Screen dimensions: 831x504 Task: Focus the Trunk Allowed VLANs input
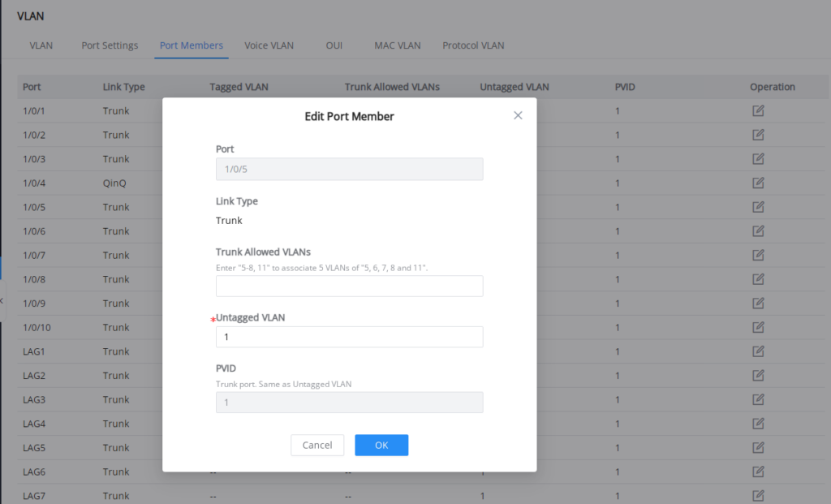coord(349,286)
